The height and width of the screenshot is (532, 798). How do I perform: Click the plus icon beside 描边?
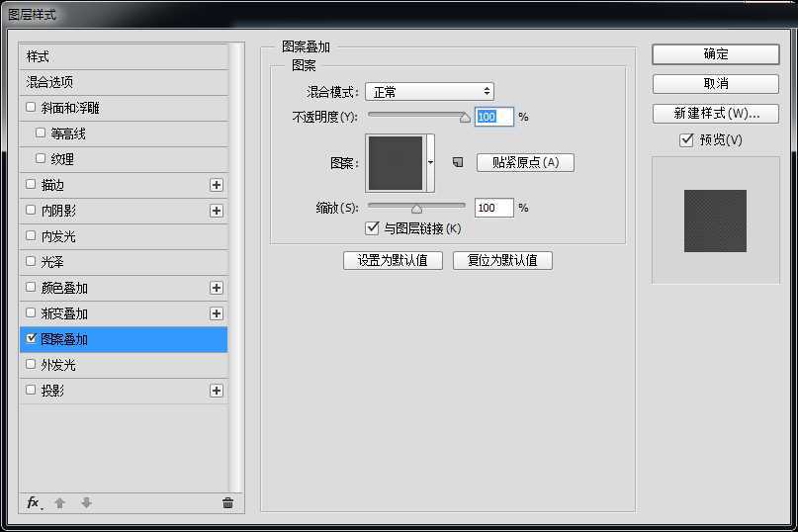coord(217,185)
